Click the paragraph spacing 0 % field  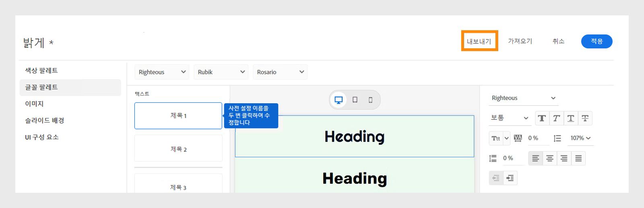[x=513, y=158]
